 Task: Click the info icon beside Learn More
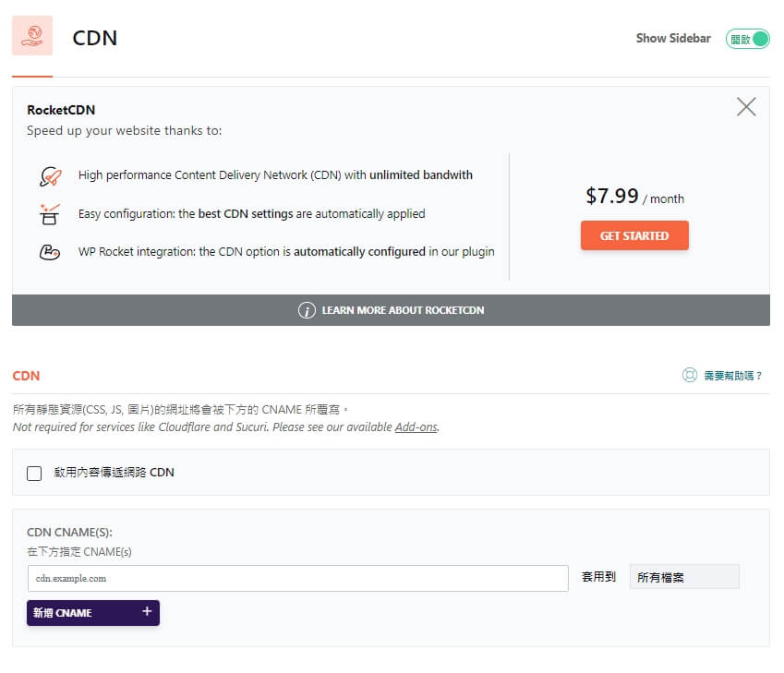(307, 310)
